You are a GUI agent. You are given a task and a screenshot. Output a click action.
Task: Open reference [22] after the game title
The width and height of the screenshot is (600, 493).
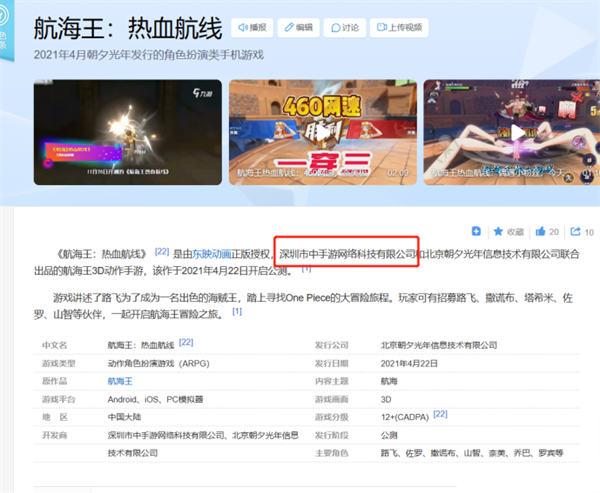[x=161, y=252]
